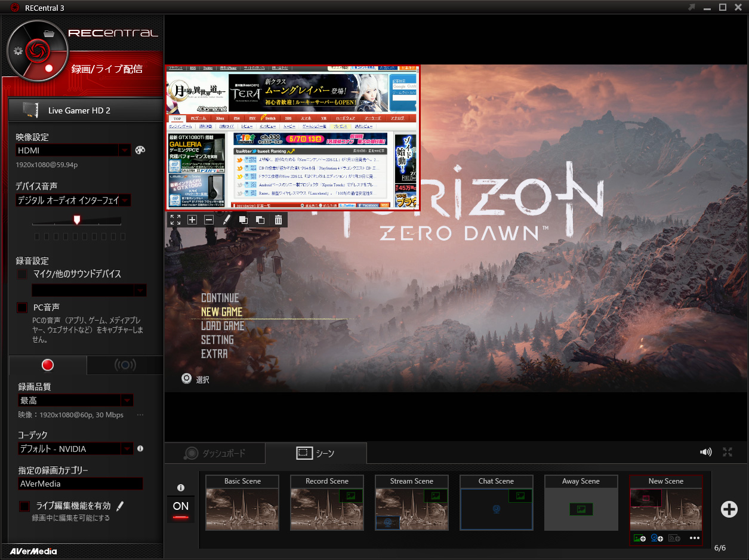Image resolution: width=749 pixels, height=560 pixels.
Task: Bring overlay to front with the layer icon
Action: point(243,220)
